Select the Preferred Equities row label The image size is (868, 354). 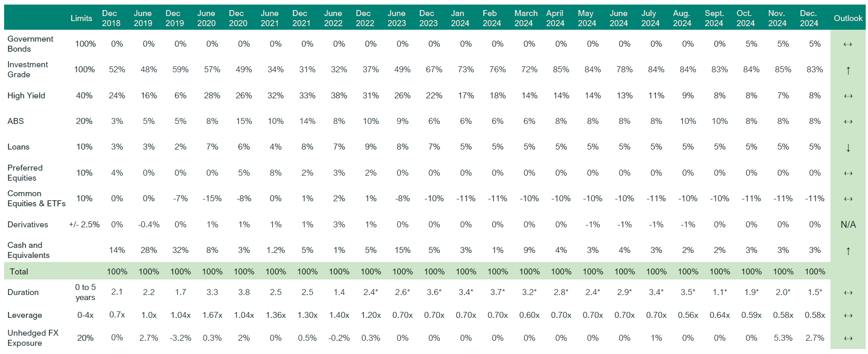pos(25,173)
